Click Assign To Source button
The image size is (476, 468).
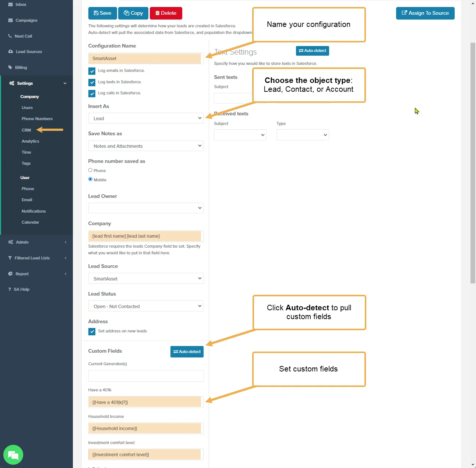425,13
